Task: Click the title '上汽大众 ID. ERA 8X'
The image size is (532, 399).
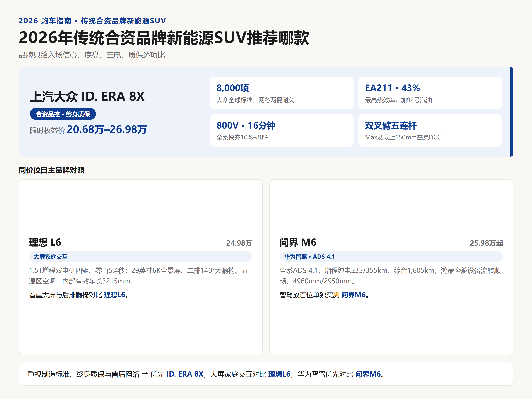Action: (87, 96)
